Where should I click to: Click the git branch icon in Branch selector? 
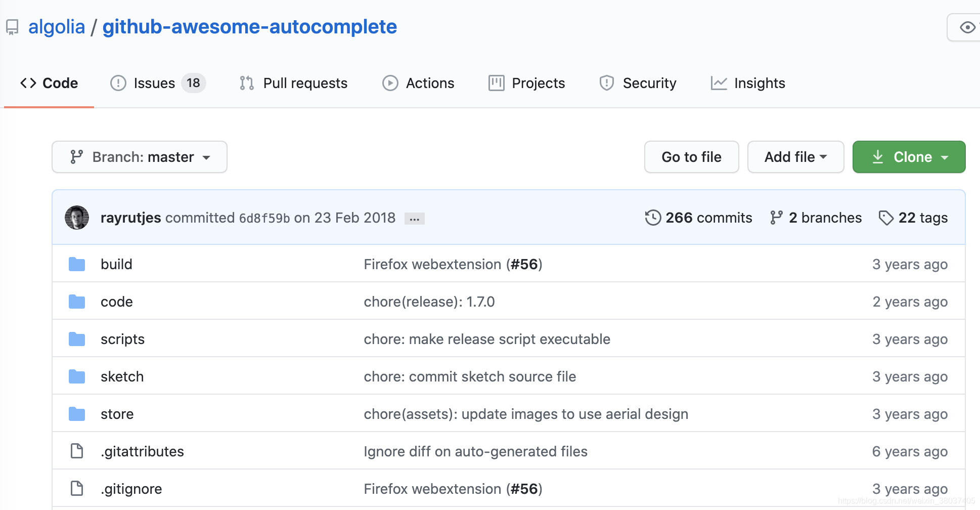coord(76,157)
